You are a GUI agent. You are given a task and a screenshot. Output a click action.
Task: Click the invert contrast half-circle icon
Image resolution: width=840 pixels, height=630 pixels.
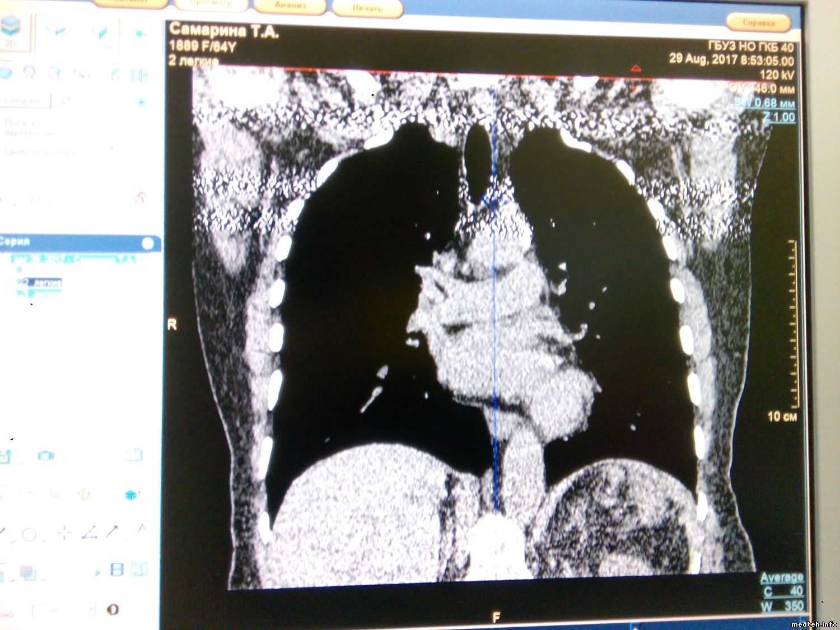[113, 609]
